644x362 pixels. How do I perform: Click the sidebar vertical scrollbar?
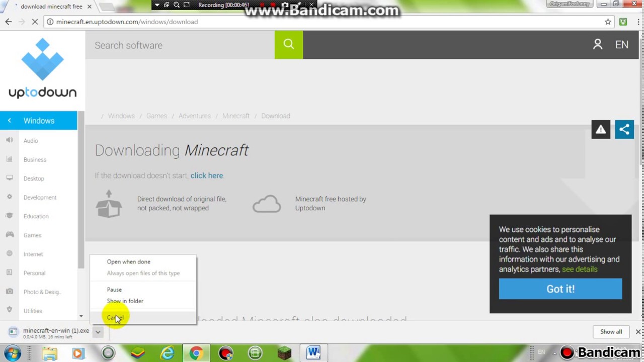[x=81, y=190]
